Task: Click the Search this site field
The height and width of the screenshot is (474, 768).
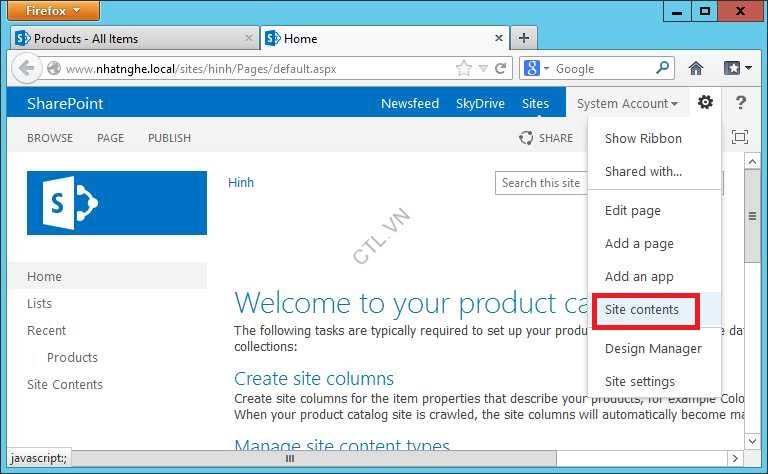Action: coord(540,183)
